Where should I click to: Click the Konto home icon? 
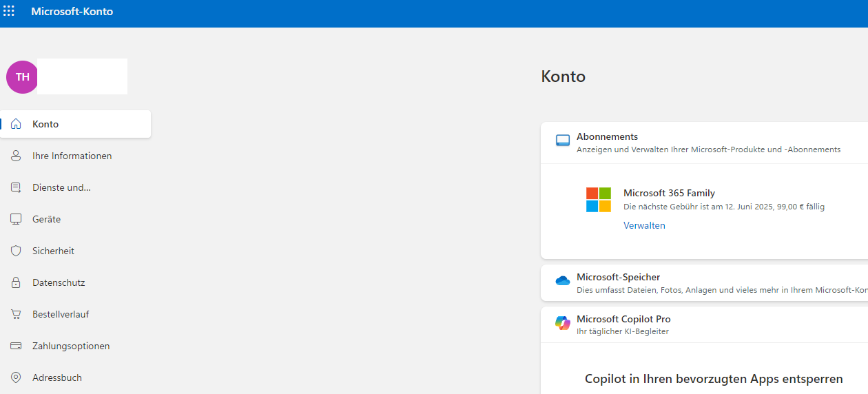coord(16,124)
